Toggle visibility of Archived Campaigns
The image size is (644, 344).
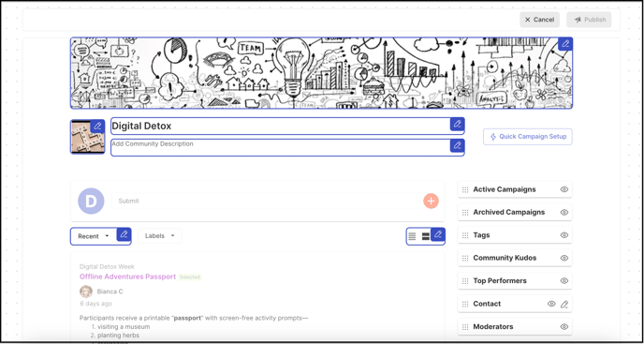coord(564,213)
